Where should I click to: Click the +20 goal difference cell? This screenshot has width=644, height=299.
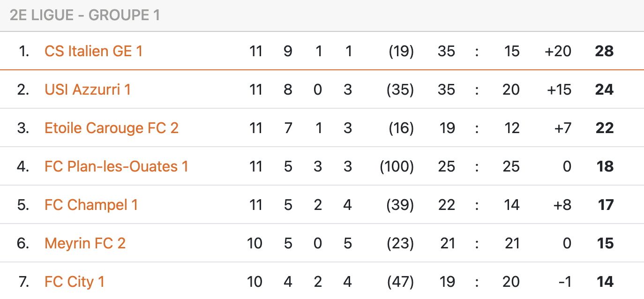pos(558,51)
